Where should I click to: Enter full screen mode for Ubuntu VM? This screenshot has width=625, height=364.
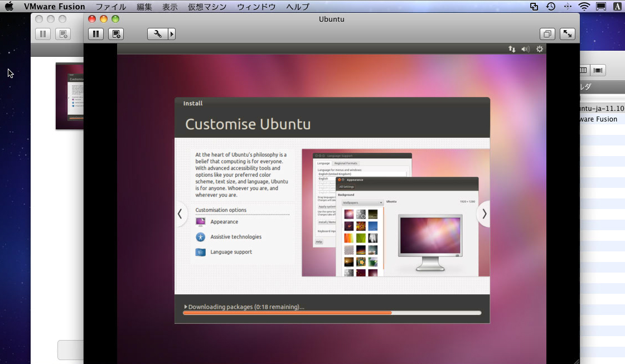tap(567, 34)
